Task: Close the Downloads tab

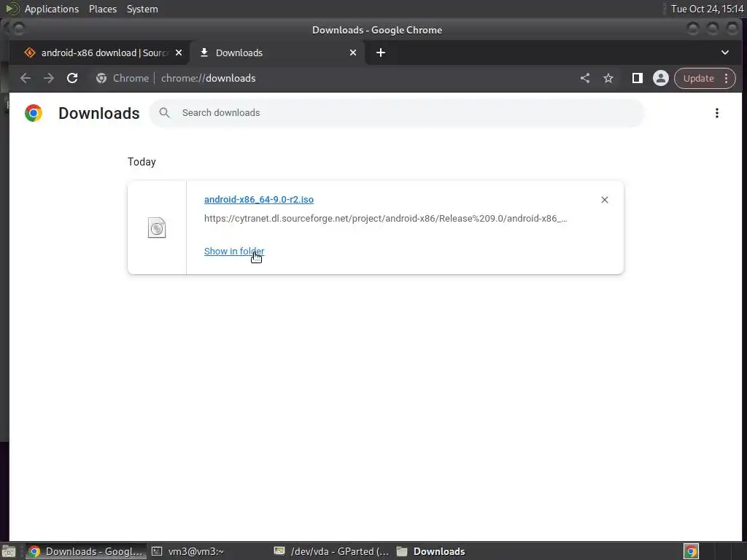Action: tap(353, 52)
